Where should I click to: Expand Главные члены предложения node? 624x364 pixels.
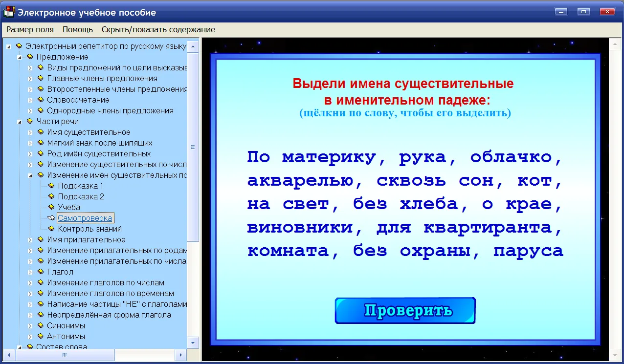tap(30, 78)
